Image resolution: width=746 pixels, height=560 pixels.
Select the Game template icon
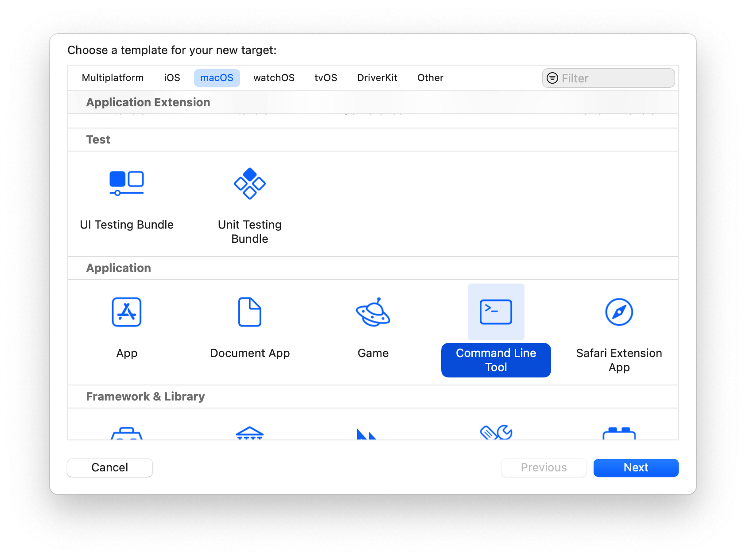[x=373, y=312]
